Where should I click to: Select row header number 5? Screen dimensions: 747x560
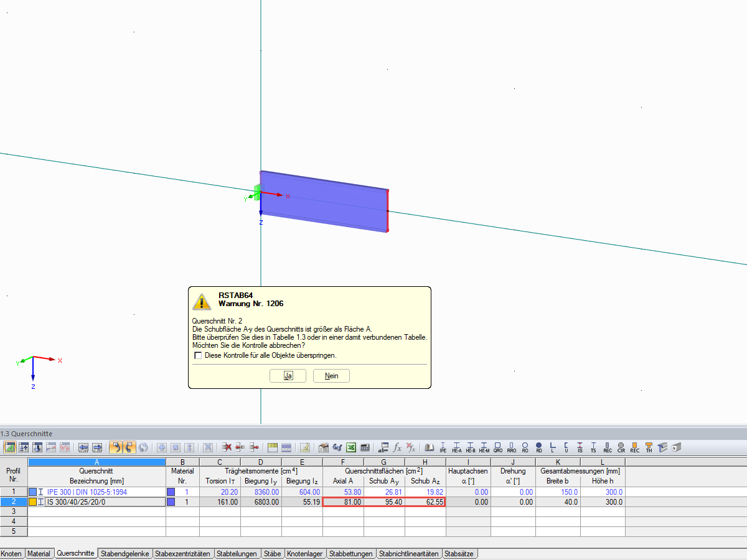pyautogui.click(x=14, y=532)
